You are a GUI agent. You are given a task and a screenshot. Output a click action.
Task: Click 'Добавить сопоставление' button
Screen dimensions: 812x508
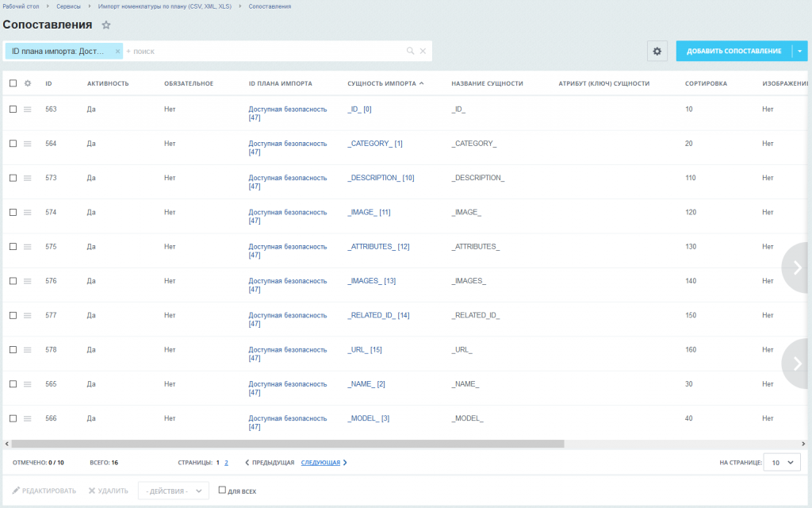[x=733, y=52]
